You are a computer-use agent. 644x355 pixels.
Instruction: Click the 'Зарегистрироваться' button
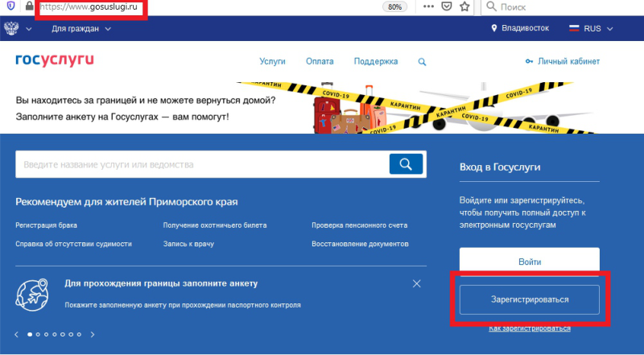(x=530, y=299)
